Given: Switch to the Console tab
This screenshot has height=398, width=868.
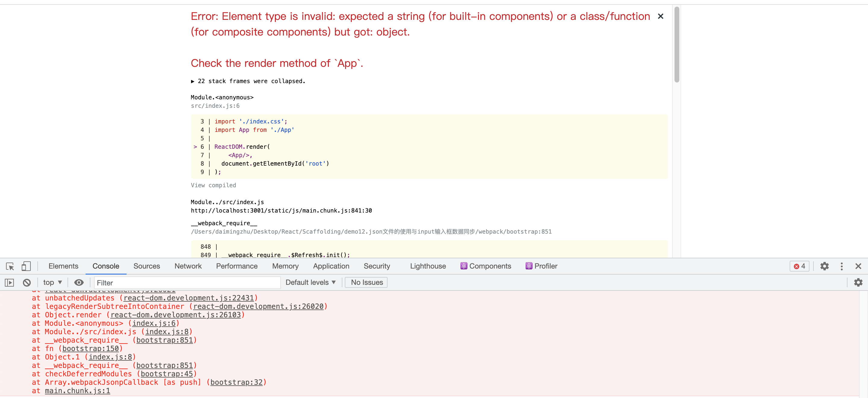Looking at the screenshot, I should (106, 266).
